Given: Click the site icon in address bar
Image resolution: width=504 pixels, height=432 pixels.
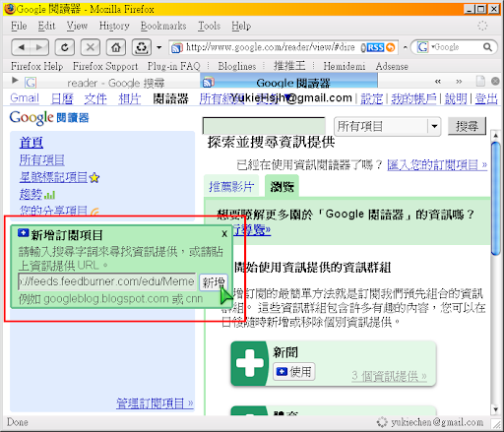Looking at the screenshot, I should click(x=177, y=48).
